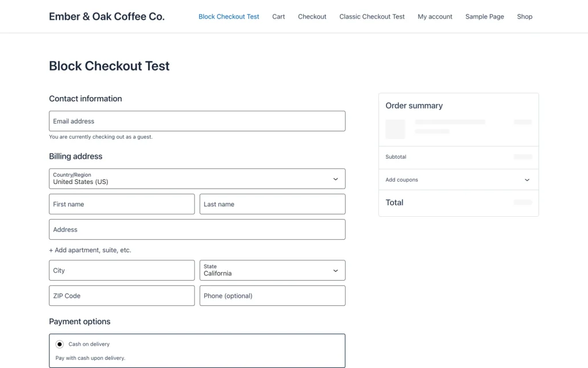Click the Phone (optional) field

[x=273, y=296]
